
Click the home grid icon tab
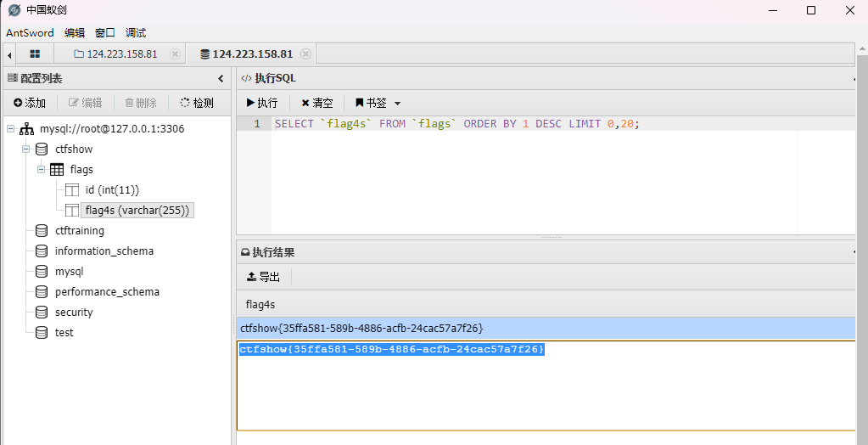[x=35, y=54]
